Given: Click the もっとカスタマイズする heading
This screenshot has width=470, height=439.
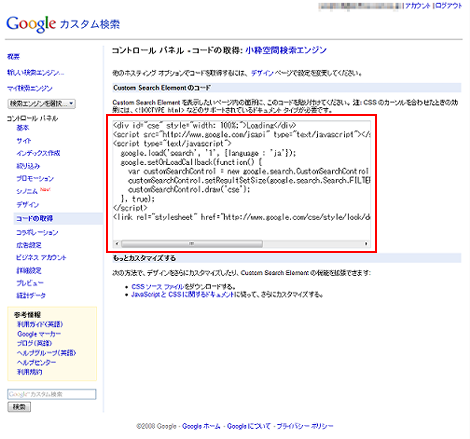Looking at the screenshot, I should coord(144,258).
